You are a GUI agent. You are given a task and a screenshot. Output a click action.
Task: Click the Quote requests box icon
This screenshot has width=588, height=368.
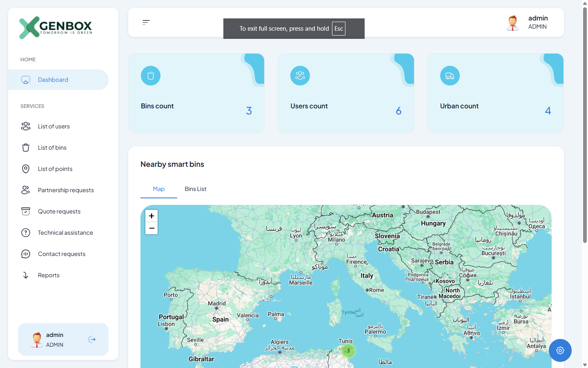pos(26,211)
